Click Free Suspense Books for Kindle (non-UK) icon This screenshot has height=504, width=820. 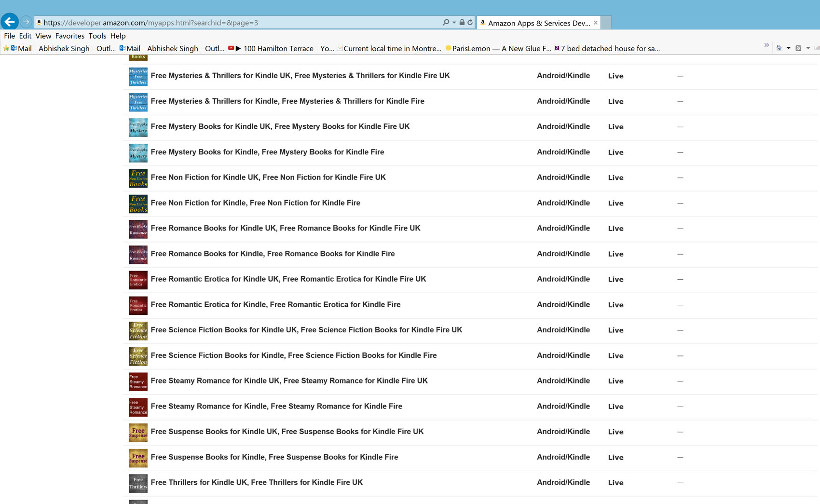(138, 458)
